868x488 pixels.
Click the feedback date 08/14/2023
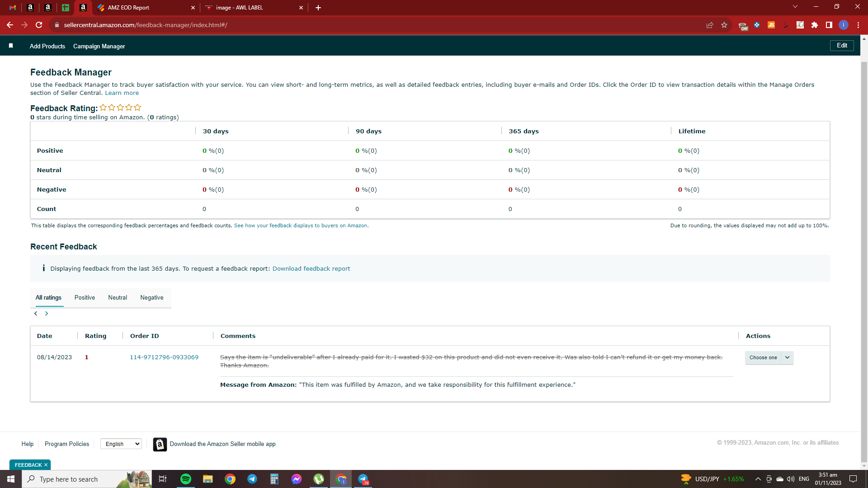click(54, 357)
